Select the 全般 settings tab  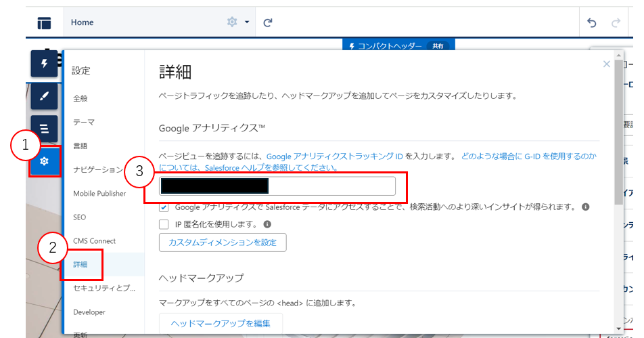pyautogui.click(x=80, y=98)
